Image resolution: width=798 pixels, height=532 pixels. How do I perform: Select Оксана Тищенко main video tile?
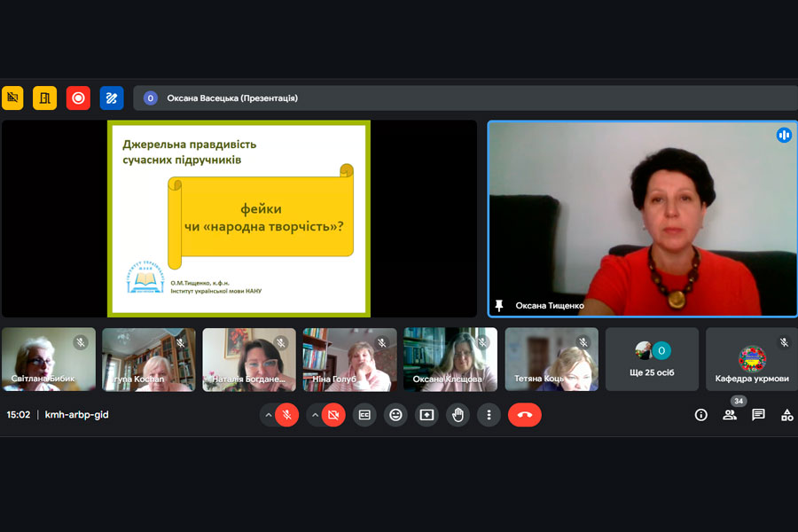[642, 219]
